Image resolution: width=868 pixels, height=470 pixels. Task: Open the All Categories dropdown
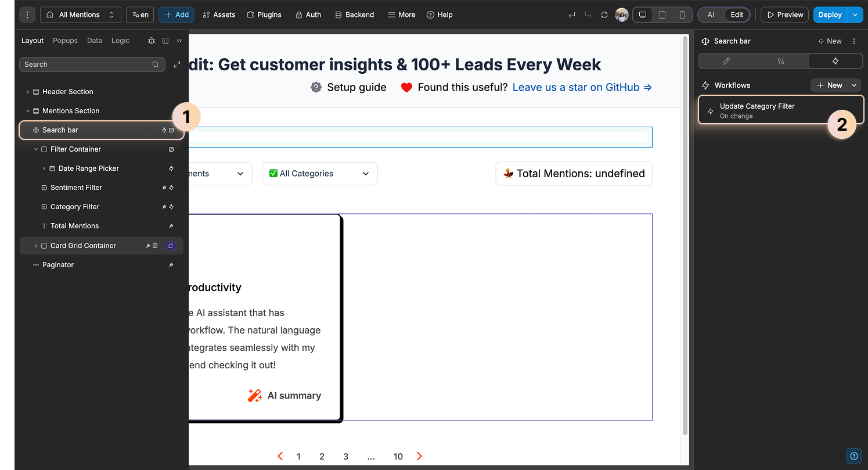click(319, 173)
